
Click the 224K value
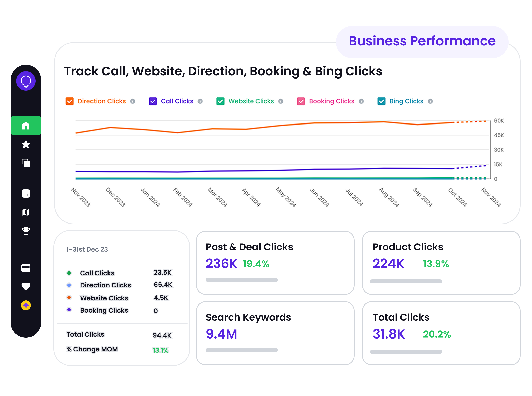[388, 264]
